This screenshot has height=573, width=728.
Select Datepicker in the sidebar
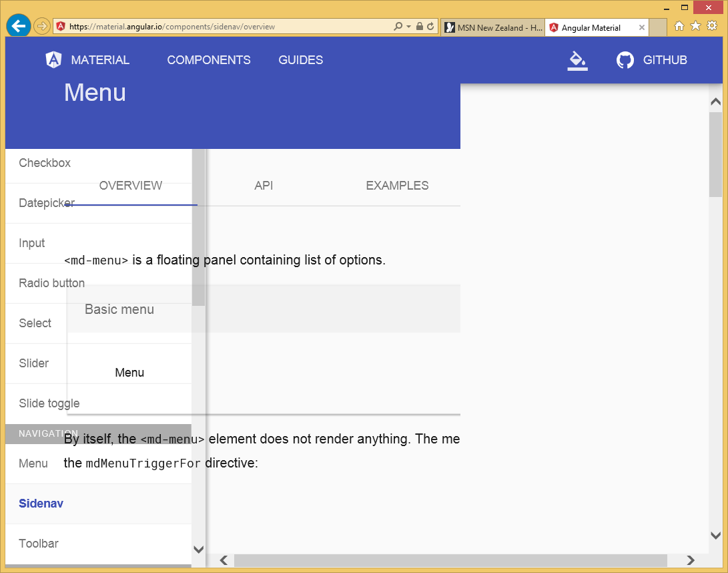click(x=47, y=202)
